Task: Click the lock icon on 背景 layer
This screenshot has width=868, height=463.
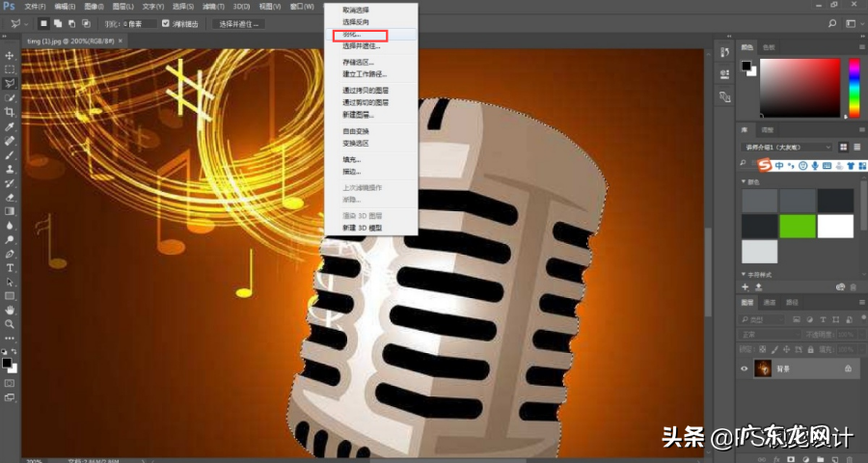Action: [x=848, y=368]
